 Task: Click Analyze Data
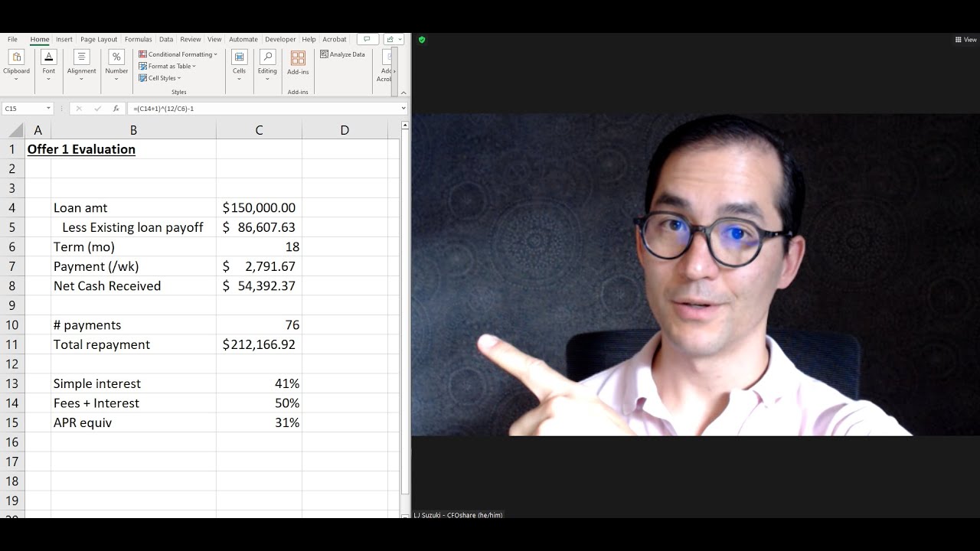(x=342, y=54)
